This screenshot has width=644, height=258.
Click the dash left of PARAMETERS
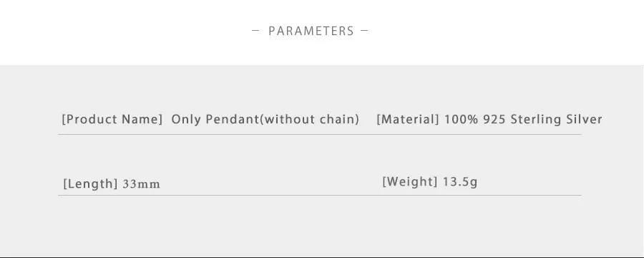[x=255, y=30]
